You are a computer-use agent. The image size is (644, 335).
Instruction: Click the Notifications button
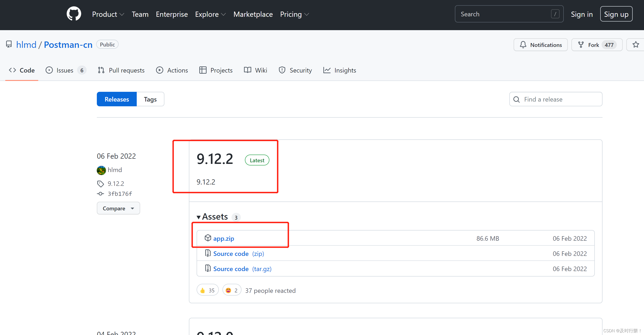[x=541, y=45]
